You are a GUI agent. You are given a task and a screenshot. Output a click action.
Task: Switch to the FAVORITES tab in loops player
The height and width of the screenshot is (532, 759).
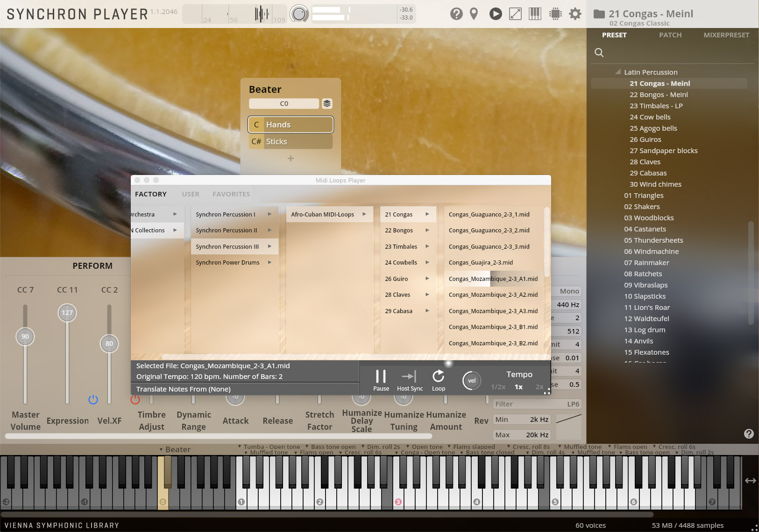tap(231, 194)
